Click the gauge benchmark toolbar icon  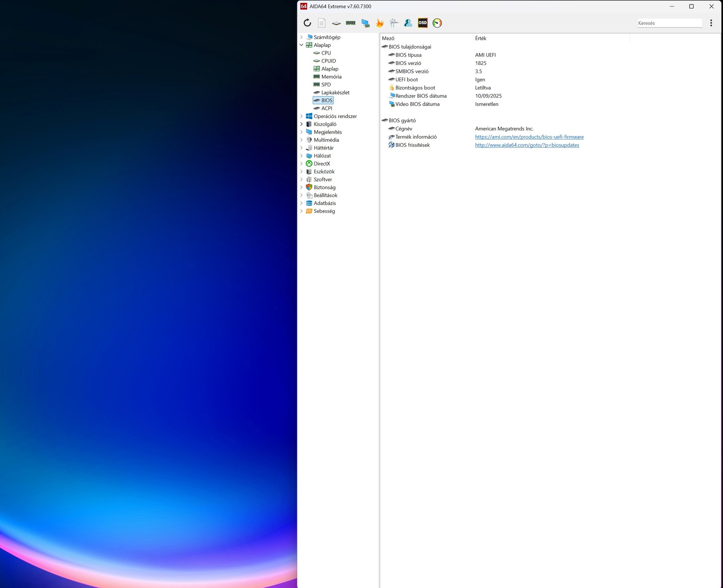437,23
